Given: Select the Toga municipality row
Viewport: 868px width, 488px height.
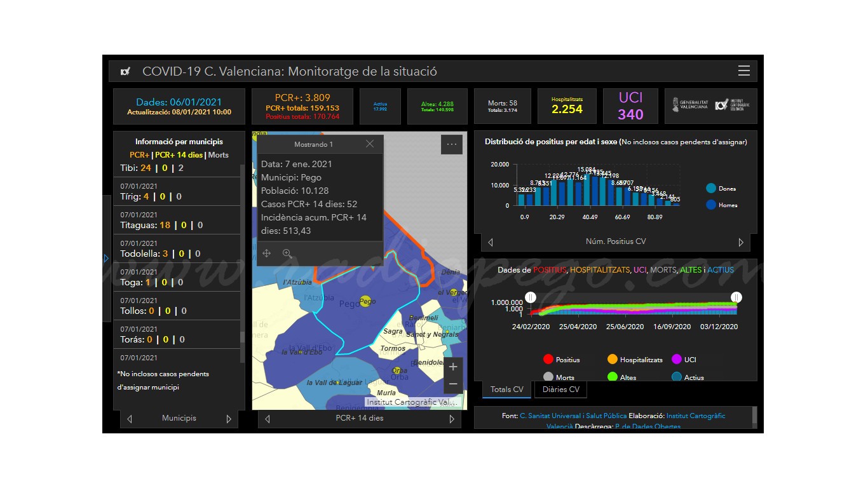Looking at the screenshot, I should [177, 277].
